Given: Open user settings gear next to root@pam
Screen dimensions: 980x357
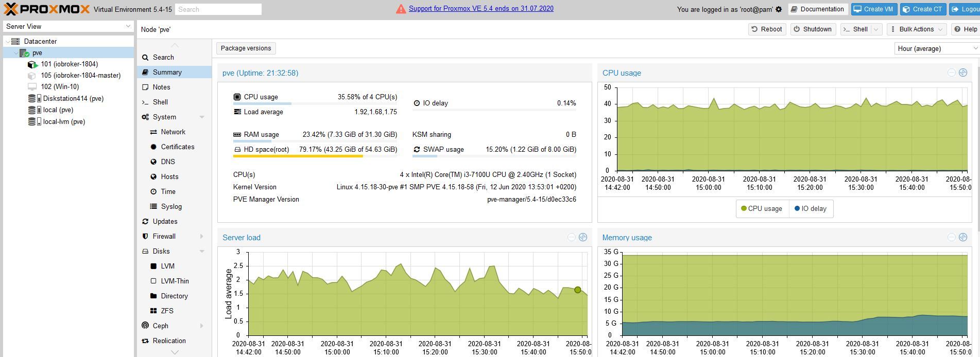Looking at the screenshot, I should (x=779, y=9).
